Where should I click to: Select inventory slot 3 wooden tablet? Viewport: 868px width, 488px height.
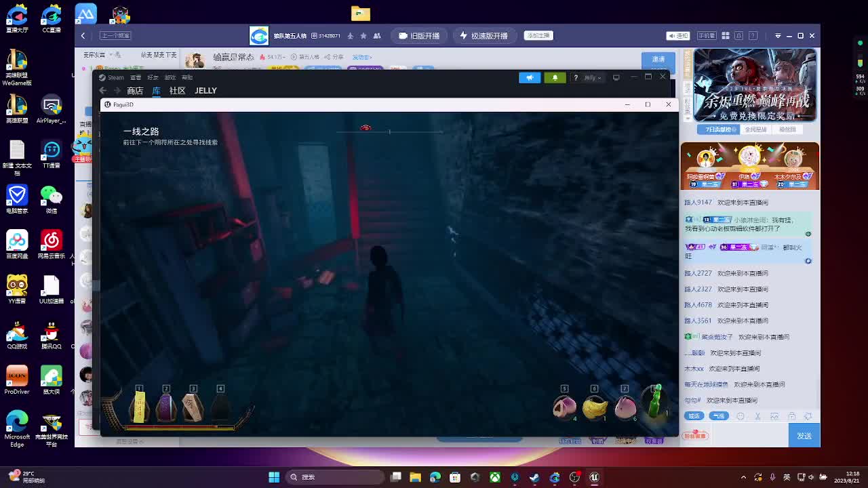tap(193, 407)
